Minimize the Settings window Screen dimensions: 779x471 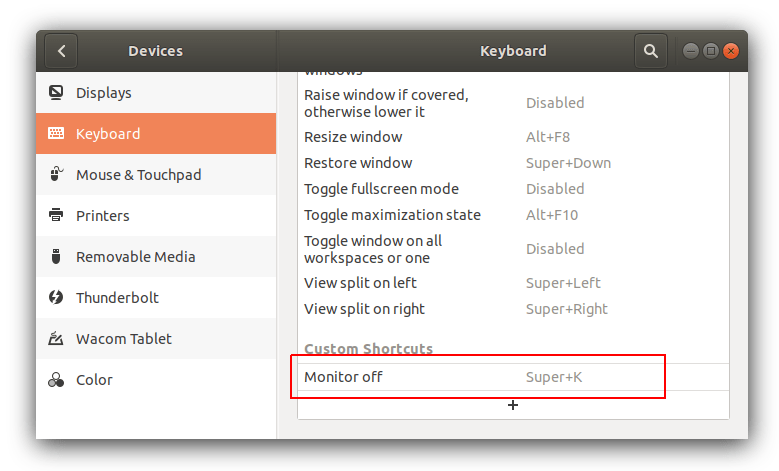[x=691, y=51]
